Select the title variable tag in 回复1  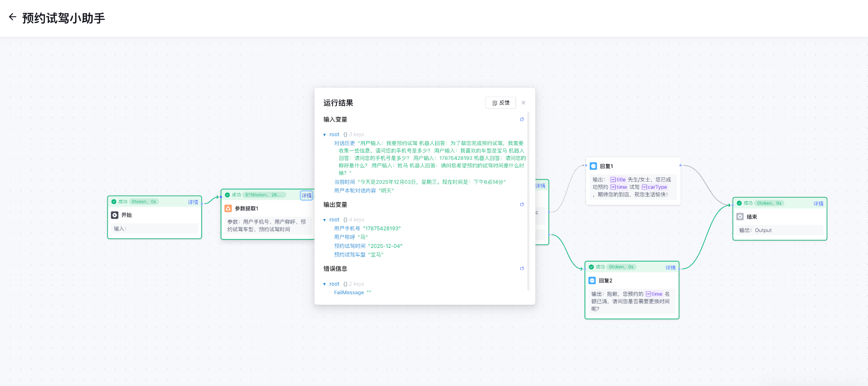(x=618, y=180)
